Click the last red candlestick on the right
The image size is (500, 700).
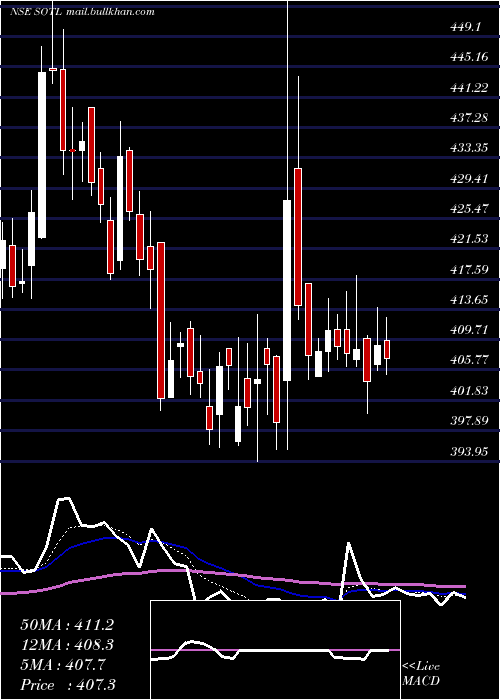coord(387,349)
